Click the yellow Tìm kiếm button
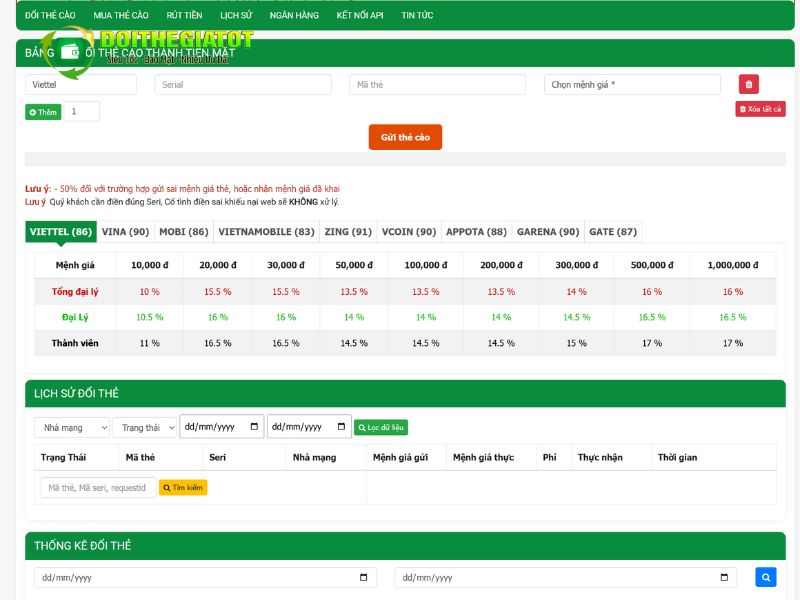The width and height of the screenshot is (800, 600). tap(183, 488)
